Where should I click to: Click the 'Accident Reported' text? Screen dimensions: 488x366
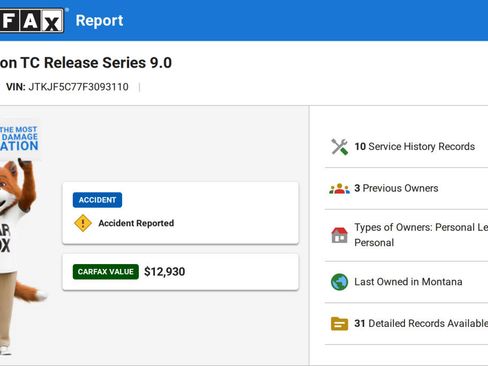pos(136,223)
